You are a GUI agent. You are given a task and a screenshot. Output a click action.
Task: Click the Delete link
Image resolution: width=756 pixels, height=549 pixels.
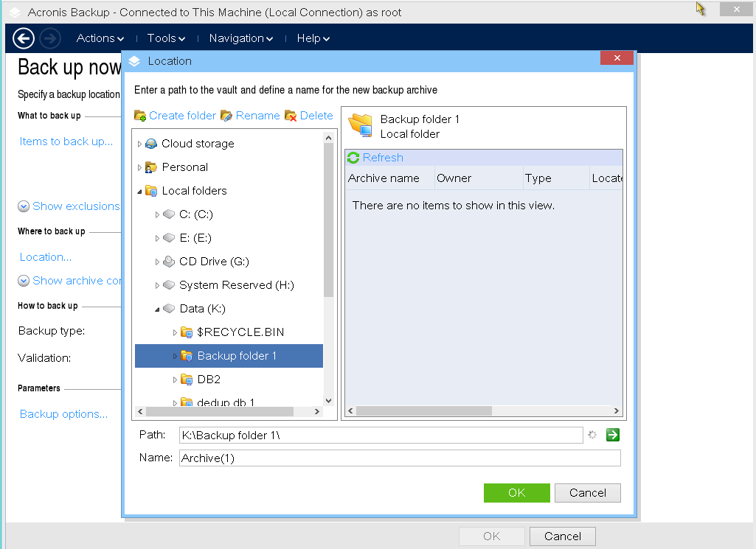click(x=316, y=116)
